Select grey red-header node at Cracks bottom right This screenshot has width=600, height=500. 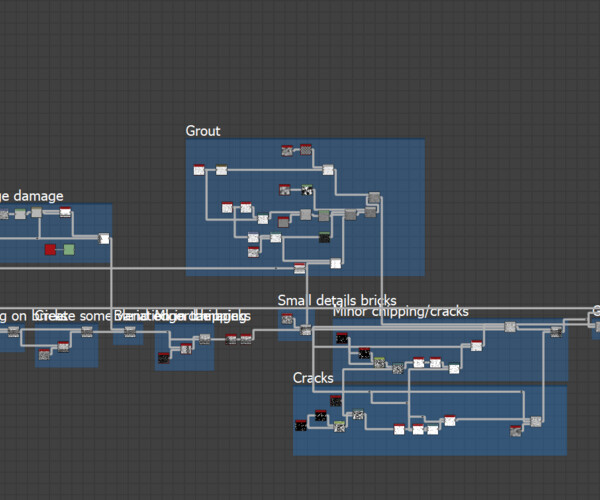pos(515,431)
